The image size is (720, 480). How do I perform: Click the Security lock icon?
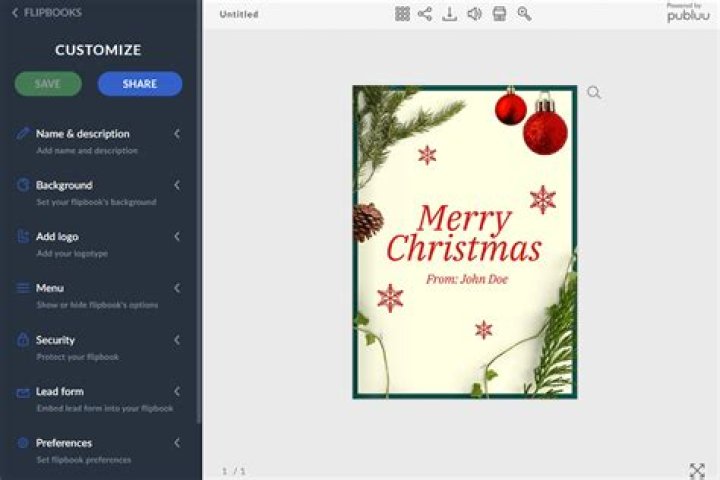(x=23, y=340)
